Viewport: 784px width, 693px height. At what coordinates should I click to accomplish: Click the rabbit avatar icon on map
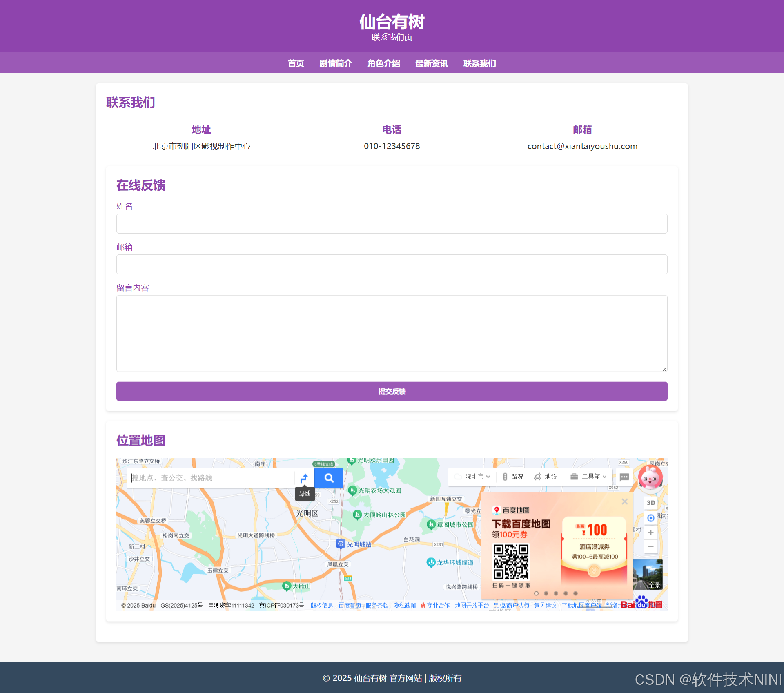650,477
